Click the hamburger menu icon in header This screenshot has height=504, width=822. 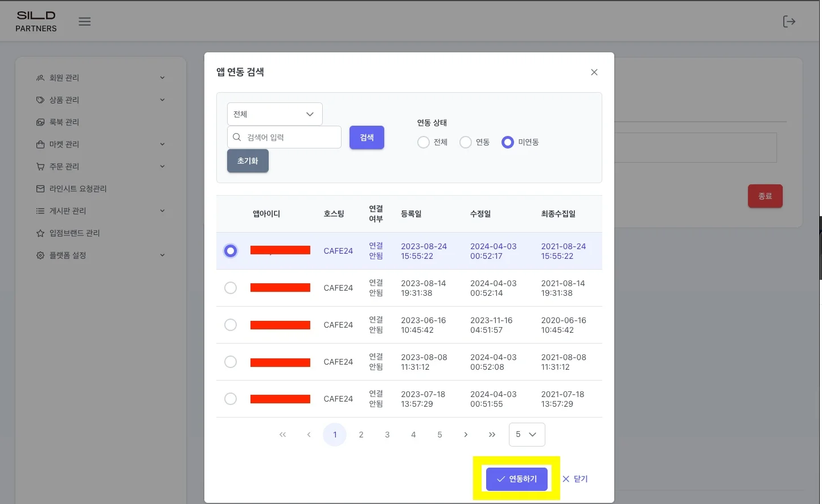pyautogui.click(x=85, y=22)
